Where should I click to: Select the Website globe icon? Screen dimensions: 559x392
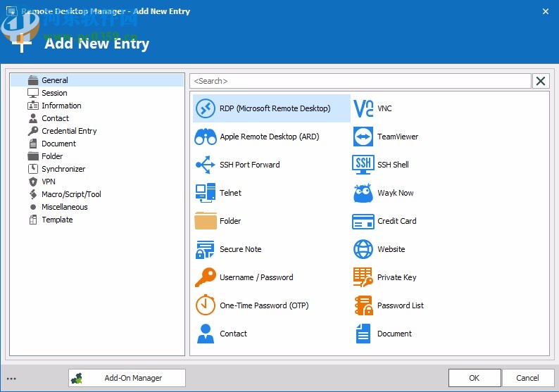coord(363,249)
